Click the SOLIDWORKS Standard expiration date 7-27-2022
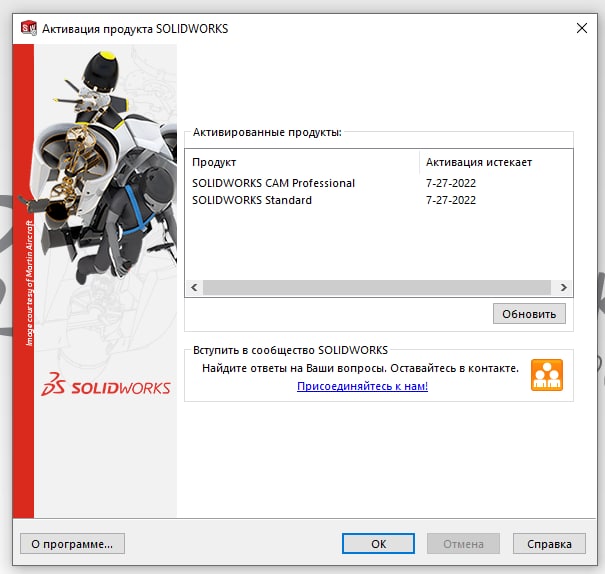Viewport: 605px width, 574px height. point(451,200)
